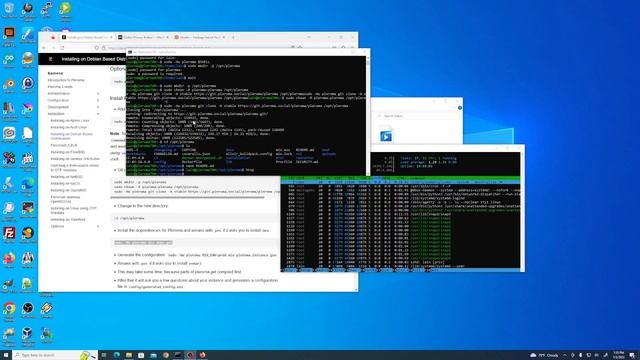Click 'Change to the new directory' text
640x360 pixels.
pyautogui.click(x=142, y=206)
